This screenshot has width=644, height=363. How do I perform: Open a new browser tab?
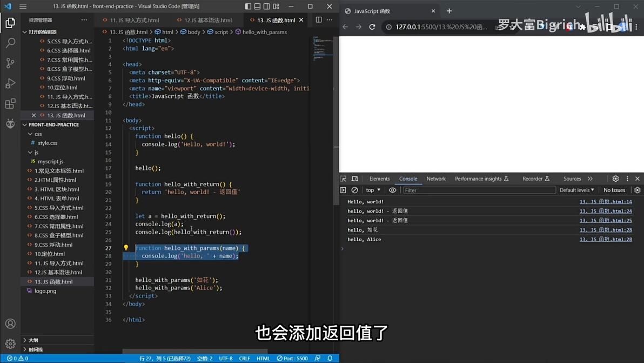[449, 11]
